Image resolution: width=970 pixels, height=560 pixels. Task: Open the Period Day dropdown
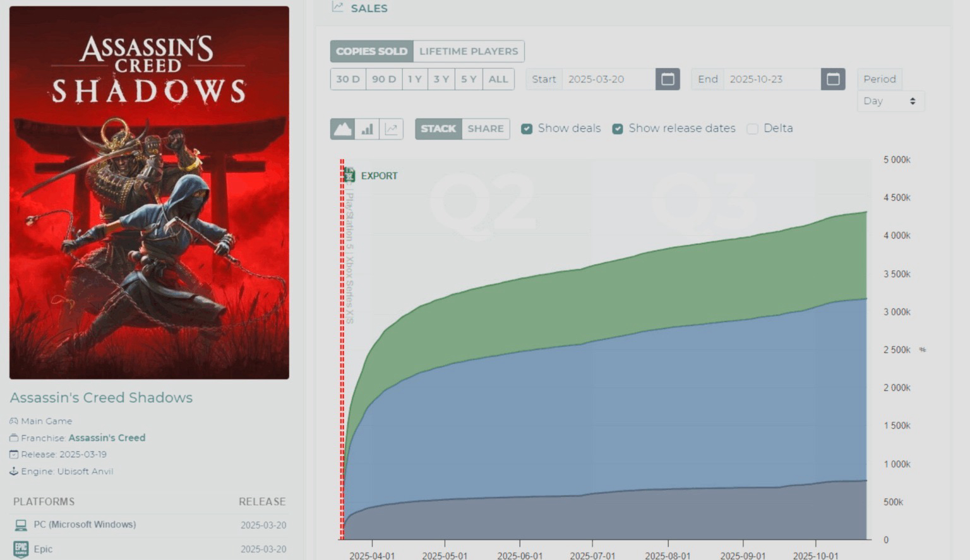point(890,101)
